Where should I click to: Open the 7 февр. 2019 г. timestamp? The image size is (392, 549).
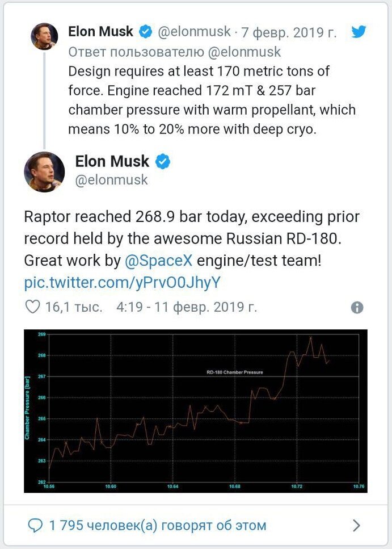click(289, 32)
